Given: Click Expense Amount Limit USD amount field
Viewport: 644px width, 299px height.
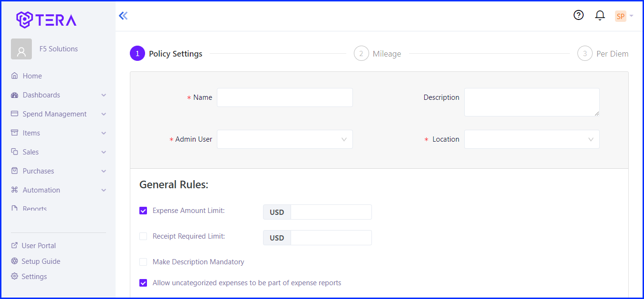Looking at the screenshot, I should click(331, 212).
